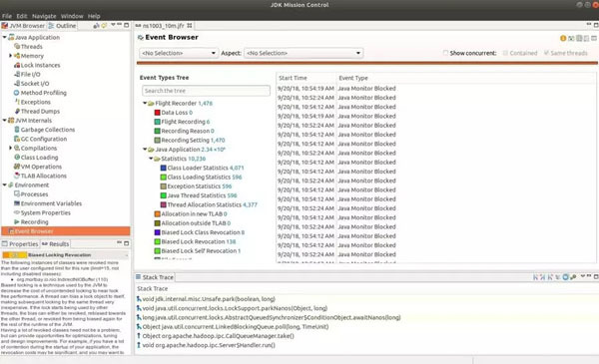Collapse the Flight Recorder tree node
Viewport: 599px width, 364px height.
click(x=145, y=103)
